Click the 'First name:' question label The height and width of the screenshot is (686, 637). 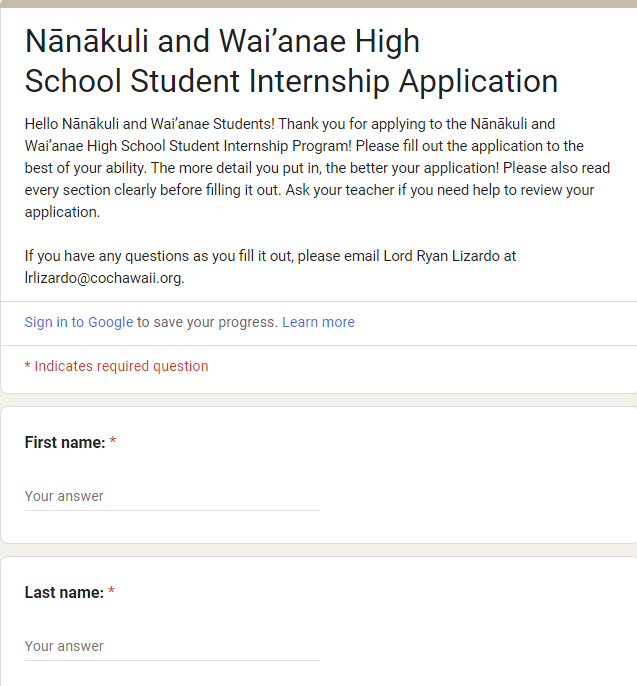tap(65, 442)
